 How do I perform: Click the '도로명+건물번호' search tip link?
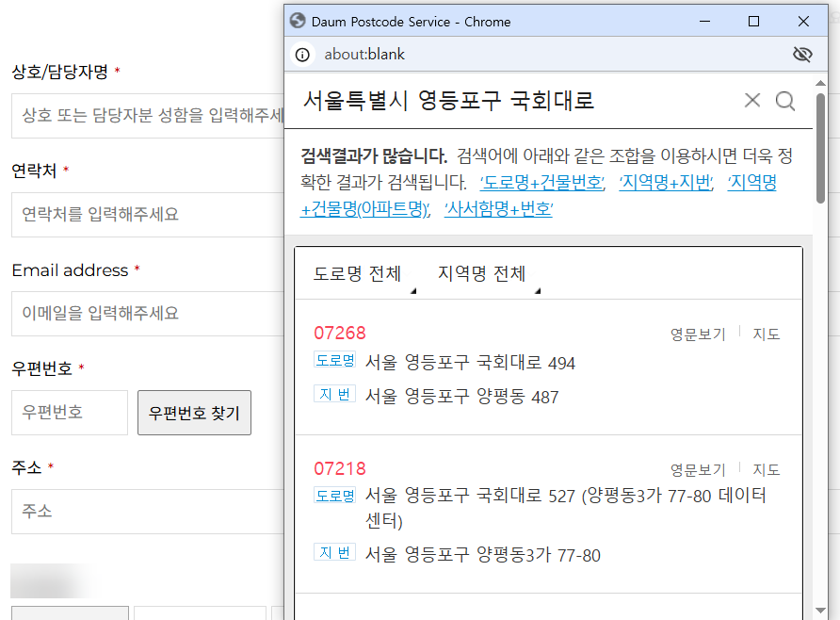point(542,183)
